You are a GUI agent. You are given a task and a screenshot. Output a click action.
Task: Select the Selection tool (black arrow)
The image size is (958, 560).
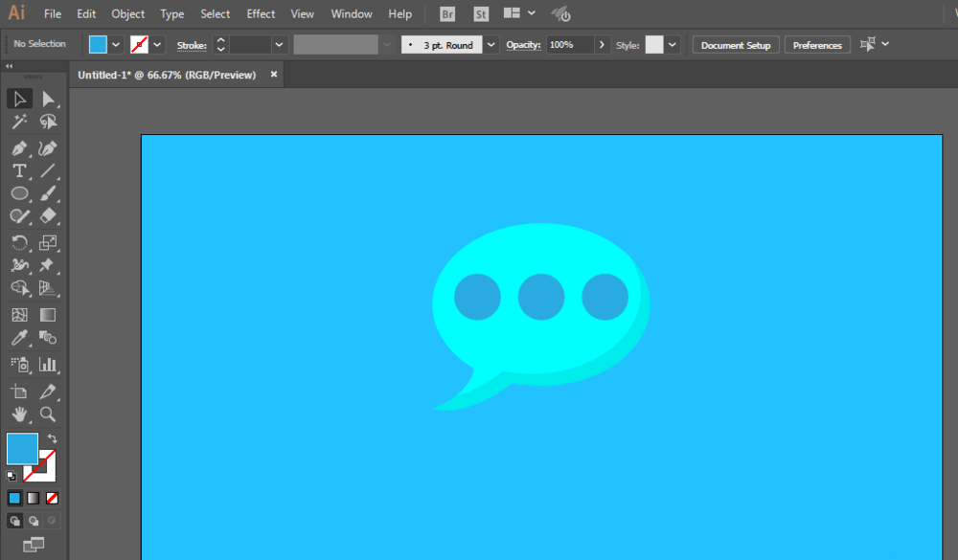click(19, 99)
